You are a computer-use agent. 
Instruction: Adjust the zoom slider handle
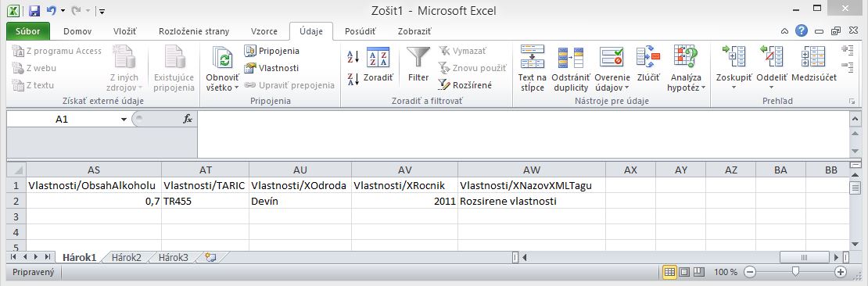pos(795,271)
